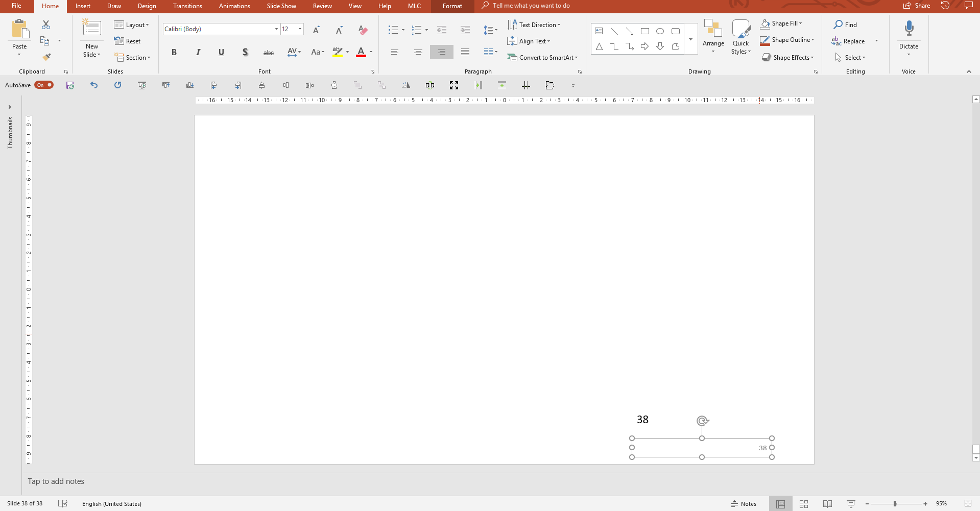Click the Copy icon in Clipboard group
980x511 pixels.
click(x=45, y=41)
